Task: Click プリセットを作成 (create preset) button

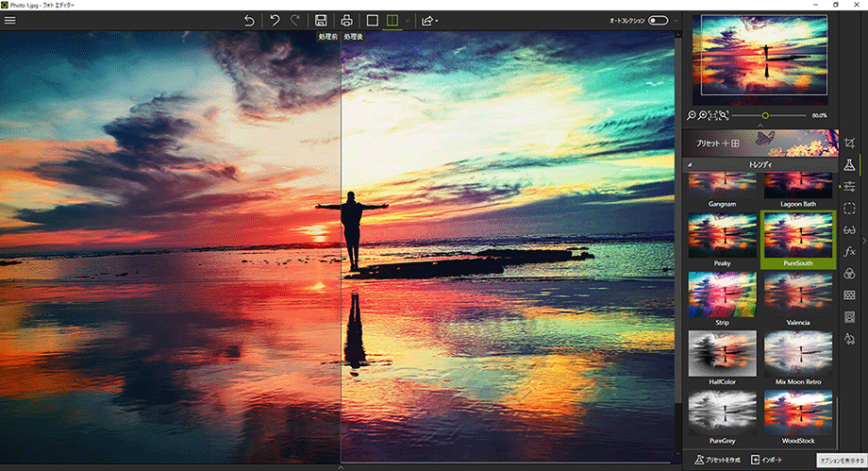Action: [717, 460]
